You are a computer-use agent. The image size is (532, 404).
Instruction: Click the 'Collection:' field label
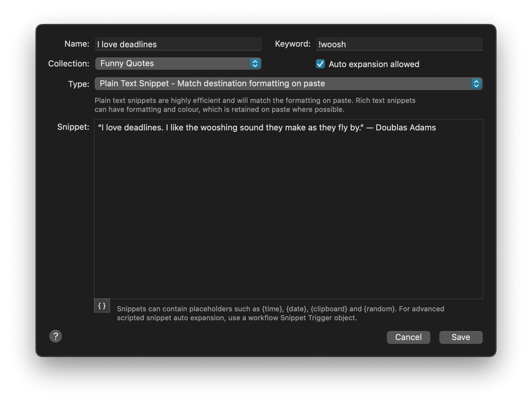coord(69,64)
